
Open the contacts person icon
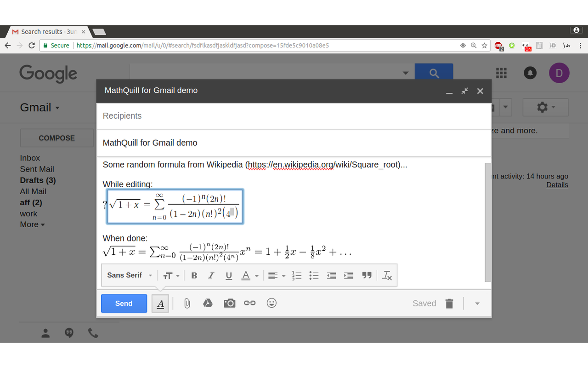(x=45, y=333)
